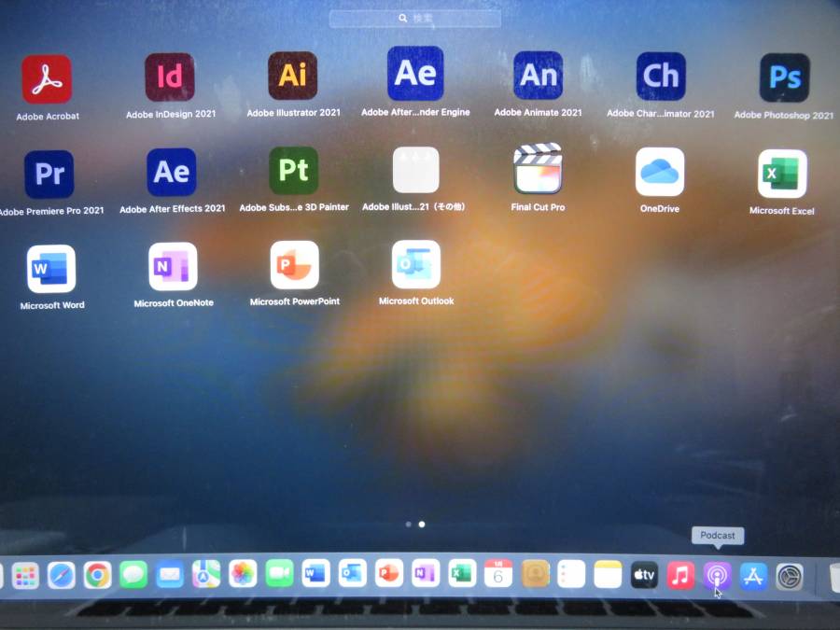
Task: Open Adobe Premiere Pro 2021
Action: click(x=49, y=175)
